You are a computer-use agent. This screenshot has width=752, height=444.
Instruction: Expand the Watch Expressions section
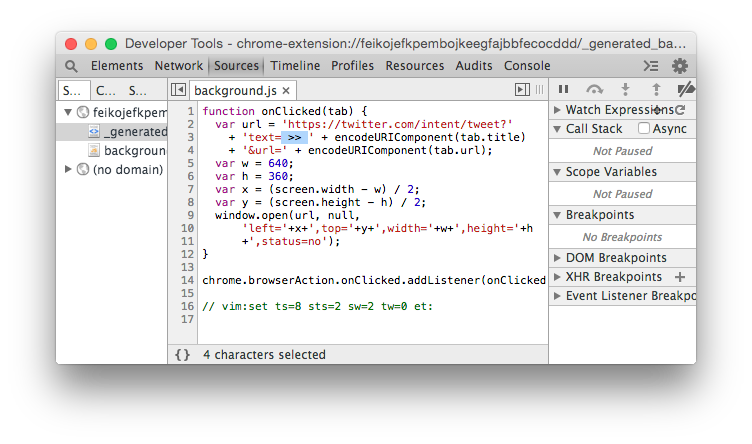558,110
